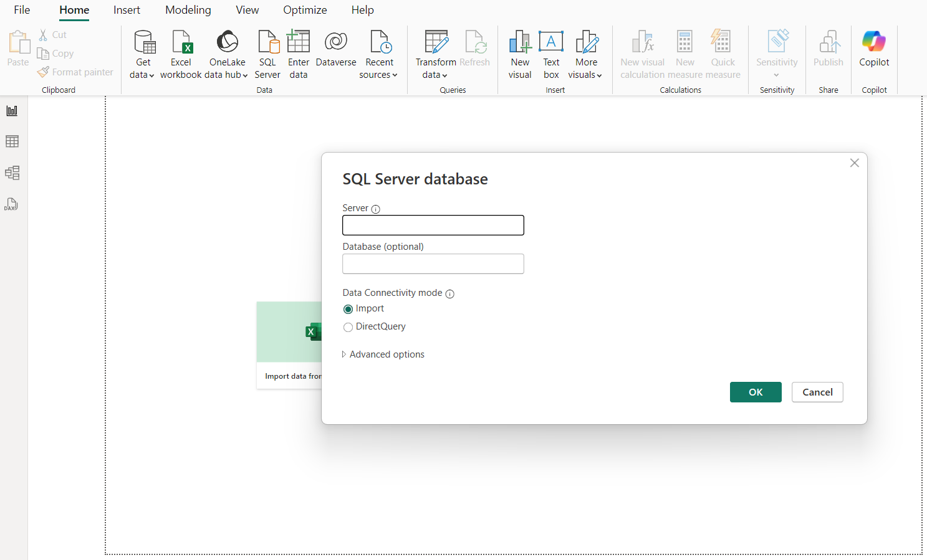The image size is (927, 560).
Task: Insert a Text box visual
Action: click(551, 53)
